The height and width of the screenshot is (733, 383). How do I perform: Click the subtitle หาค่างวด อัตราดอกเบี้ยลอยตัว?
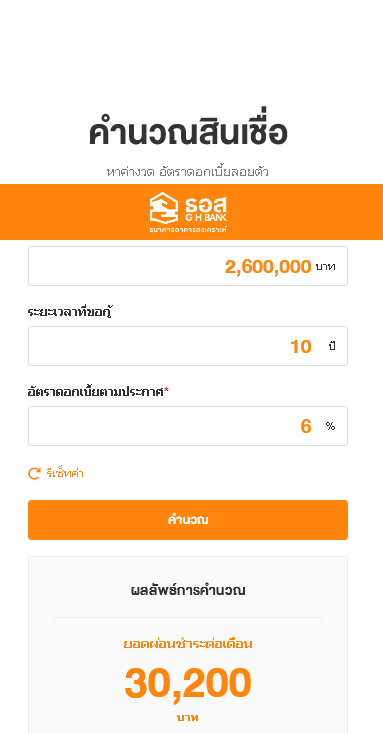[x=188, y=172]
